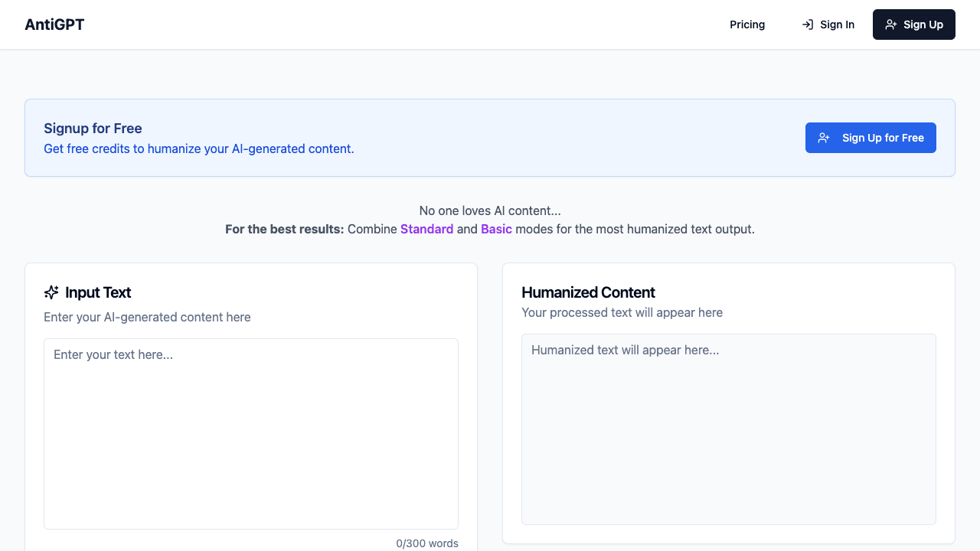The width and height of the screenshot is (980, 551).
Task: Click the Humanized Content panel heading
Action: [x=588, y=292]
